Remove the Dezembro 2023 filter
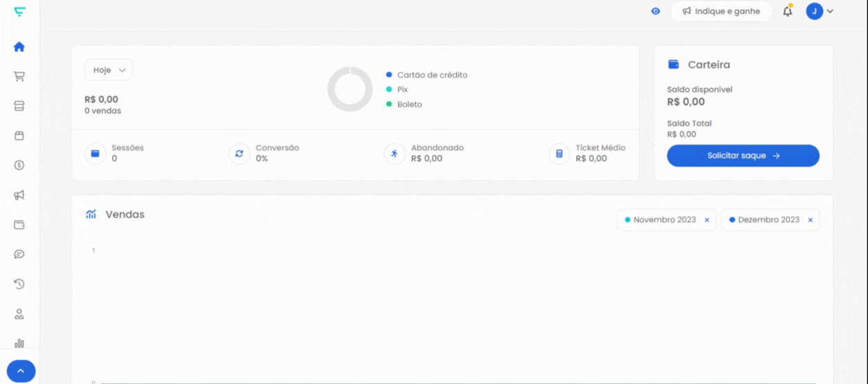868x384 pixels. point(811,220)
